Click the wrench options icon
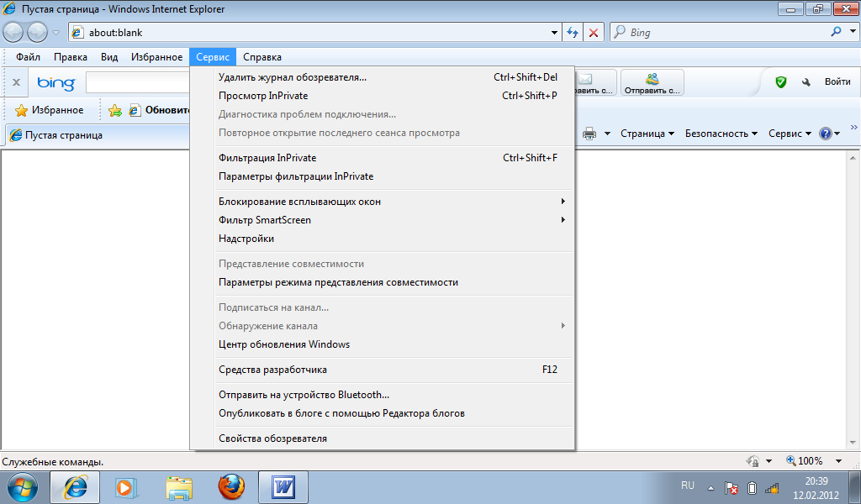 click(806, 82)
